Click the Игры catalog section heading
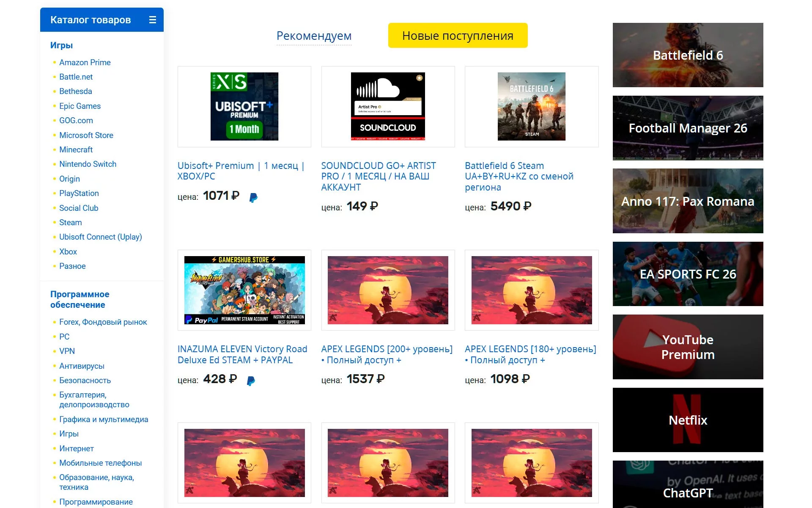This screenshot has height=508, width=812. (x=61, y=45)
